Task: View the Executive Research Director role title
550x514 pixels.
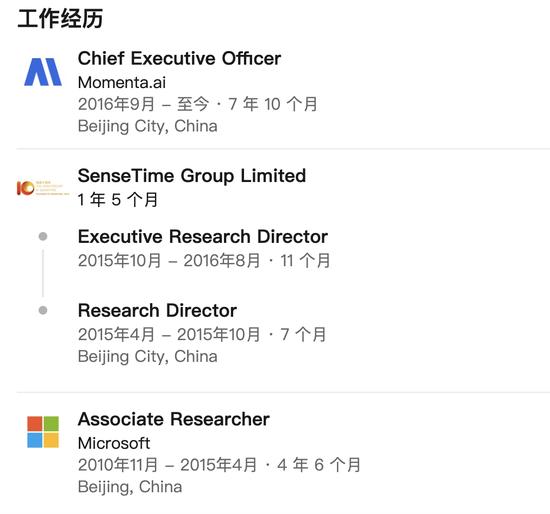Action: 203,236
